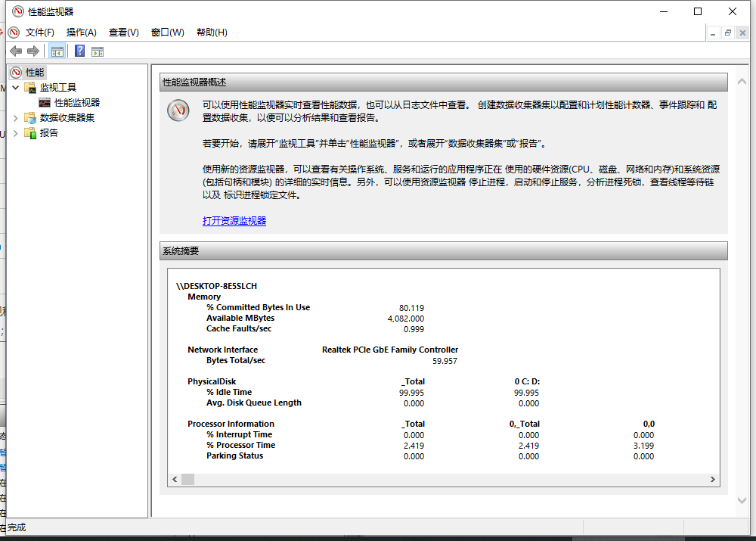The image size is (756, 541).
Task: Collapse the 监视工具 tree node
Action: pos(15,87)
